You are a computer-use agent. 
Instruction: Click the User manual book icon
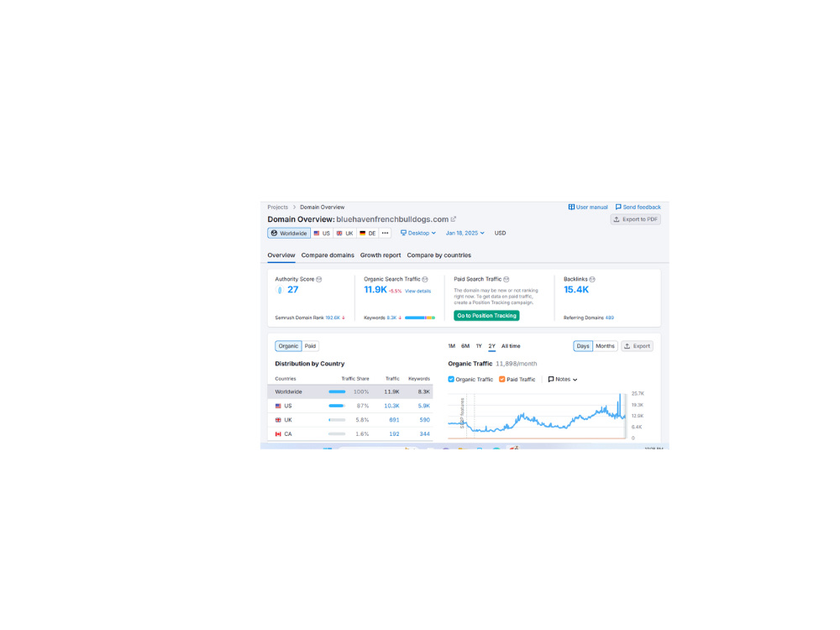[x=571, y=207]
